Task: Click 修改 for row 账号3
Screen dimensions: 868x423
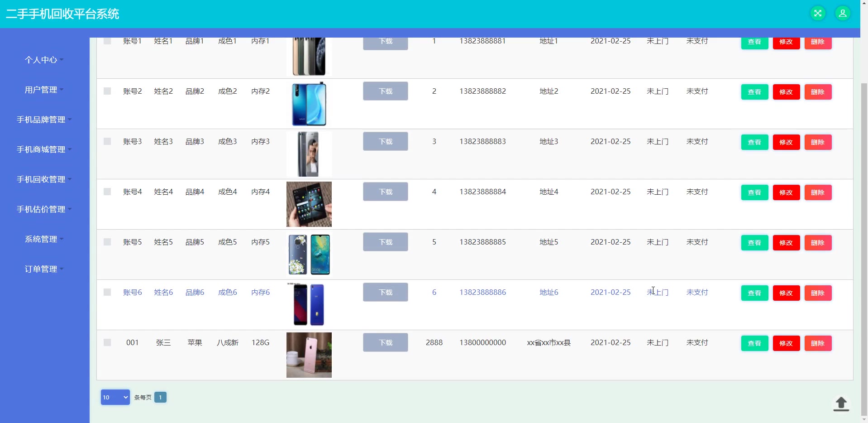Action: [x=786, y=142]
